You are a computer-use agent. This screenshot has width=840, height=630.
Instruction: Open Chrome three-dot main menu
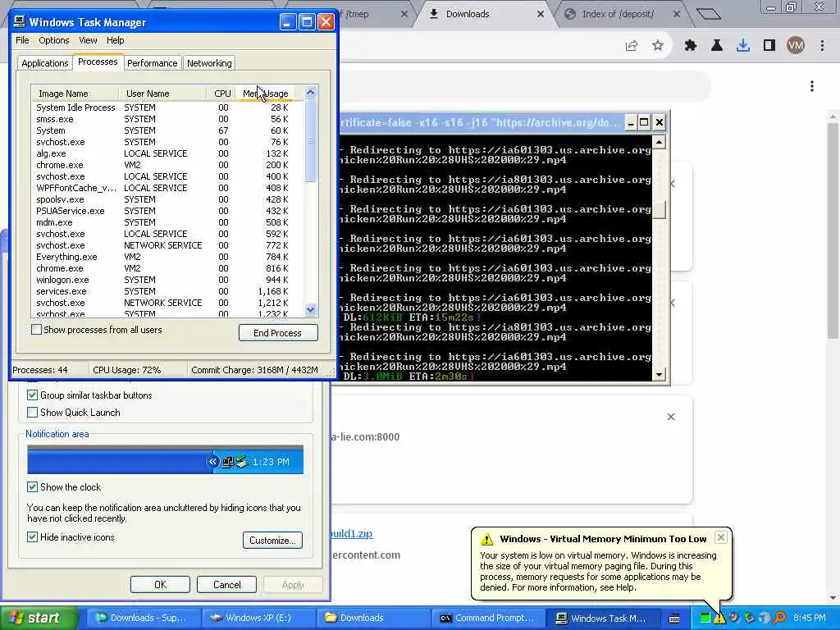822,46
